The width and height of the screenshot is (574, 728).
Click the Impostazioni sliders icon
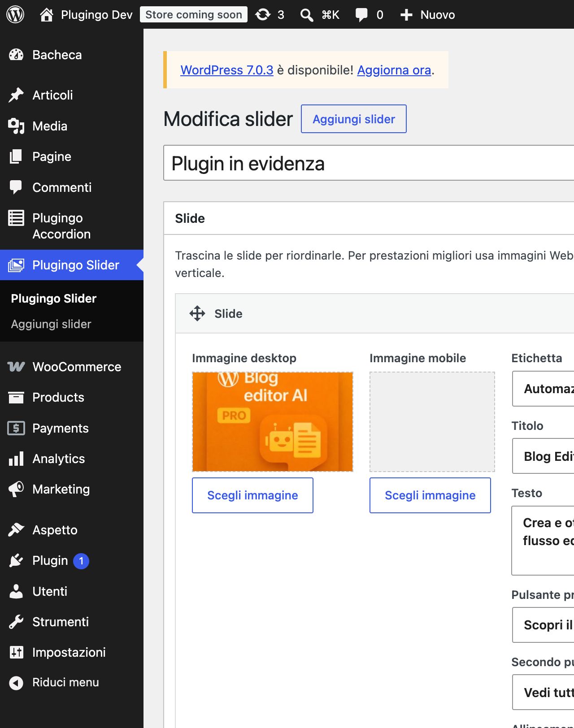tap(16, 652)
